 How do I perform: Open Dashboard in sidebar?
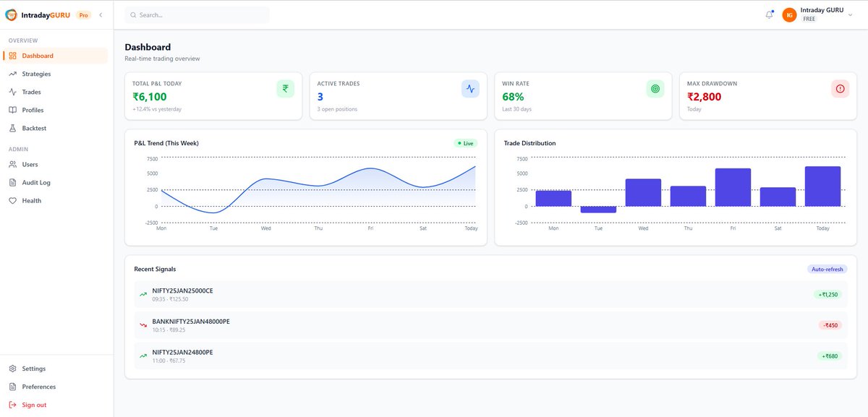point(55,56)
